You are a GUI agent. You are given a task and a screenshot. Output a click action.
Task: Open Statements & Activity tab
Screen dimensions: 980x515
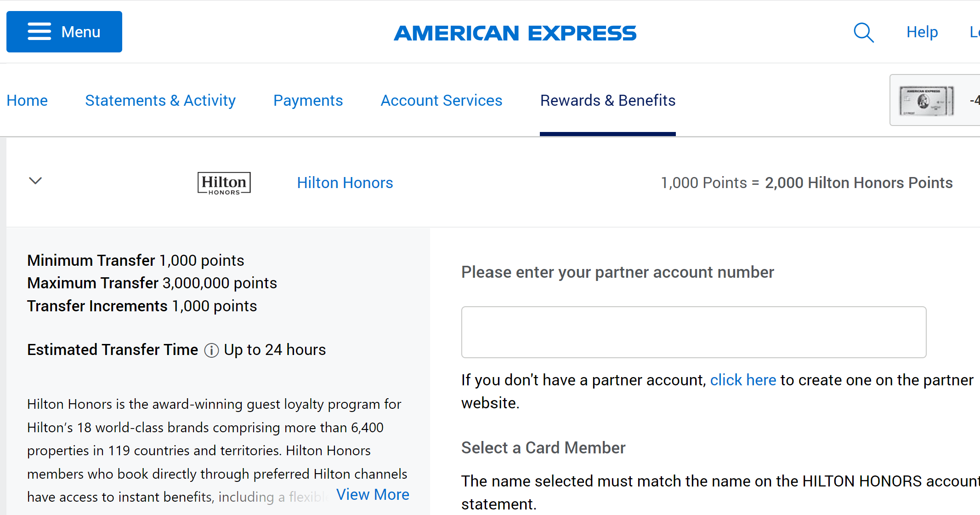coord(160,101)
